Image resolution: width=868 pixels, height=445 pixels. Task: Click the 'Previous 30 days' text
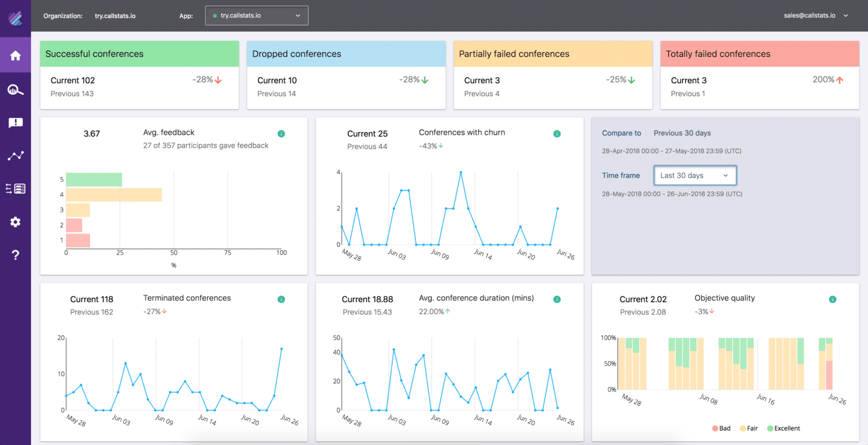[682, 133]
